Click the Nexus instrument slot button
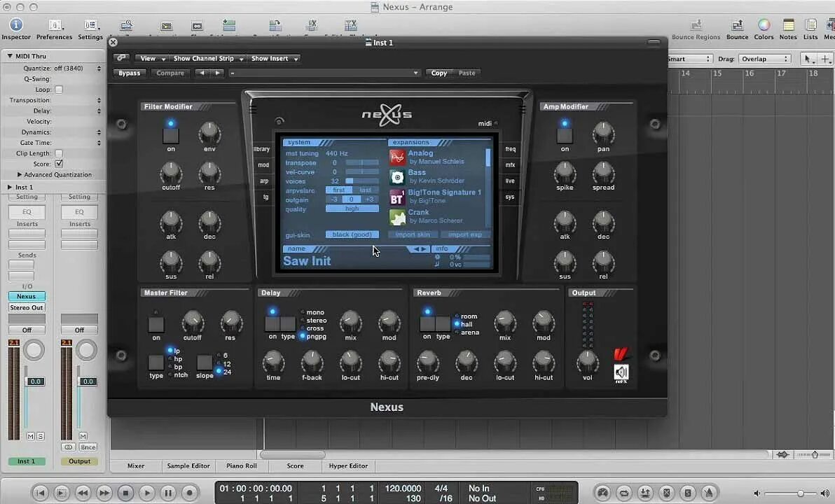The image size is (835, 504). coord(27,296)
